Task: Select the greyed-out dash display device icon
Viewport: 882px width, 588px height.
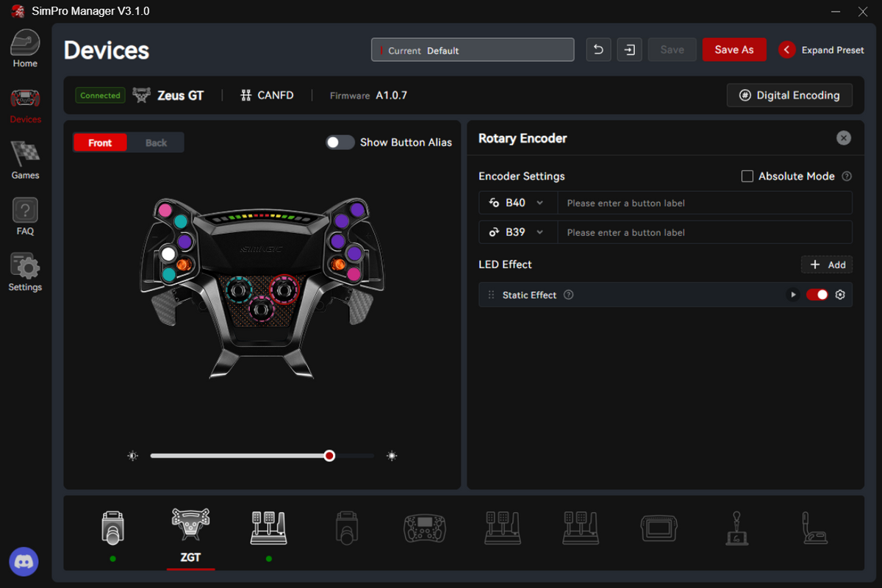Action: tap(658, 527)
